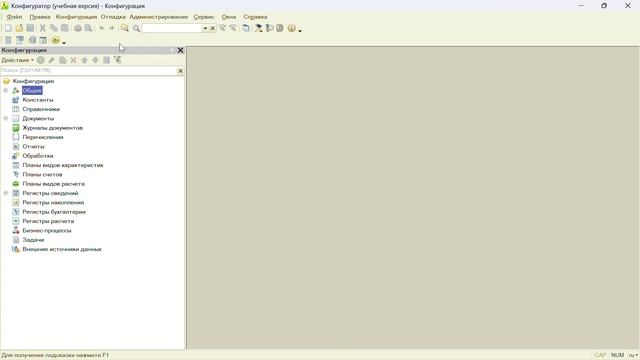Select the Бизнес-процессы tree item

[47, 230]
